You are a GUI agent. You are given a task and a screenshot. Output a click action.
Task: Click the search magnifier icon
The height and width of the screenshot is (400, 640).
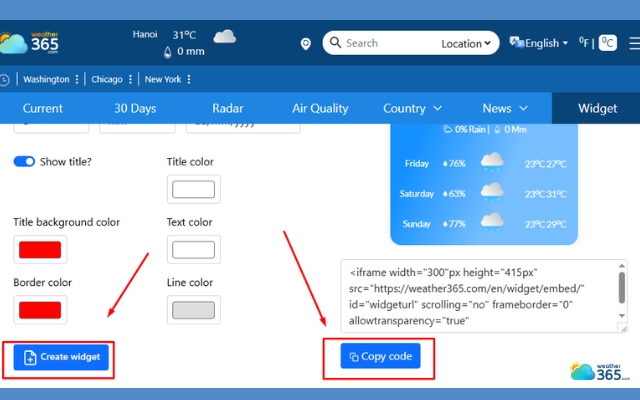(x=335, y=43)
